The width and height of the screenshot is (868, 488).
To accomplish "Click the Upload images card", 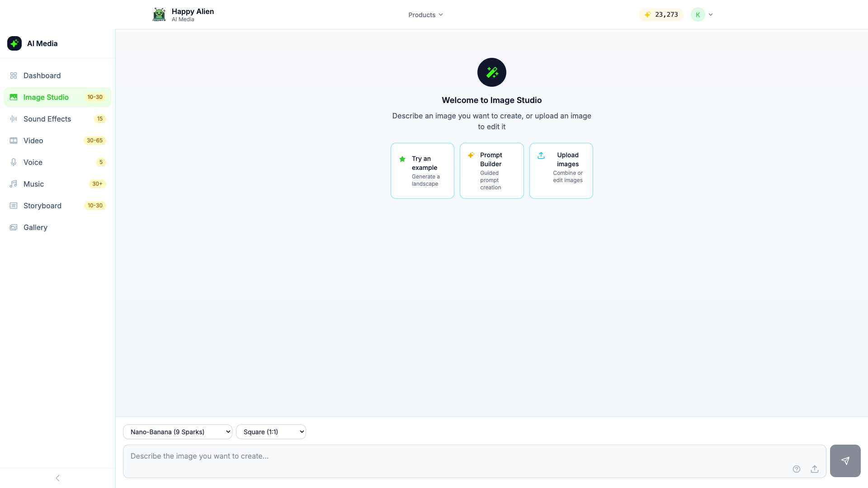I will 561,171.
